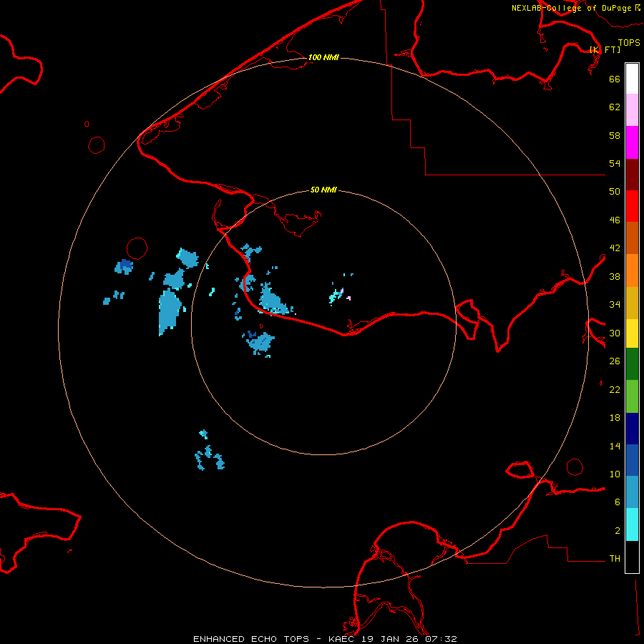This screenshot has height=644, width=644.
Task: Click the ENHANCED ECHO TOPS caption text
Action: (251, 639)
